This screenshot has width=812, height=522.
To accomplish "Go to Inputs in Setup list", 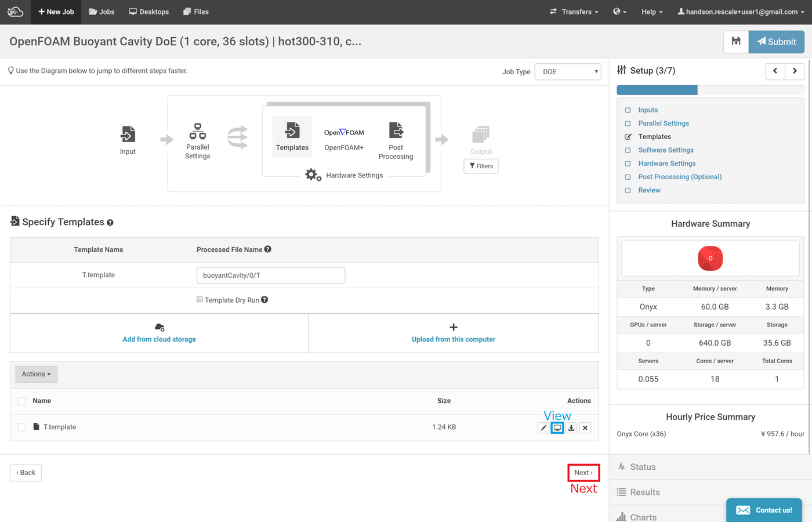I will click(648, 110).
